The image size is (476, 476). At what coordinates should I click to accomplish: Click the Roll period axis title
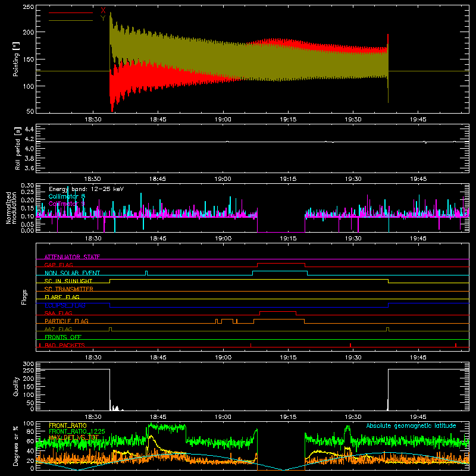pos(18,148)
